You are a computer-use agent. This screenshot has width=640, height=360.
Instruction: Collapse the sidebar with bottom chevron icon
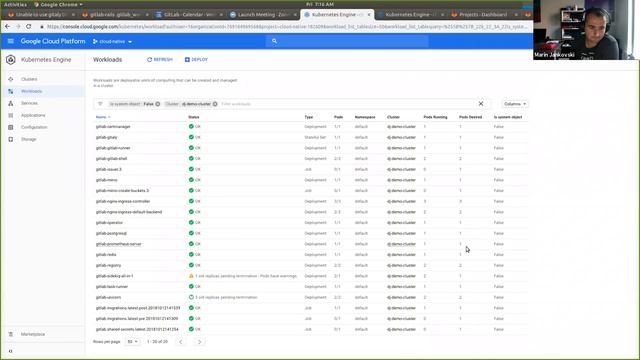(11, 351)
